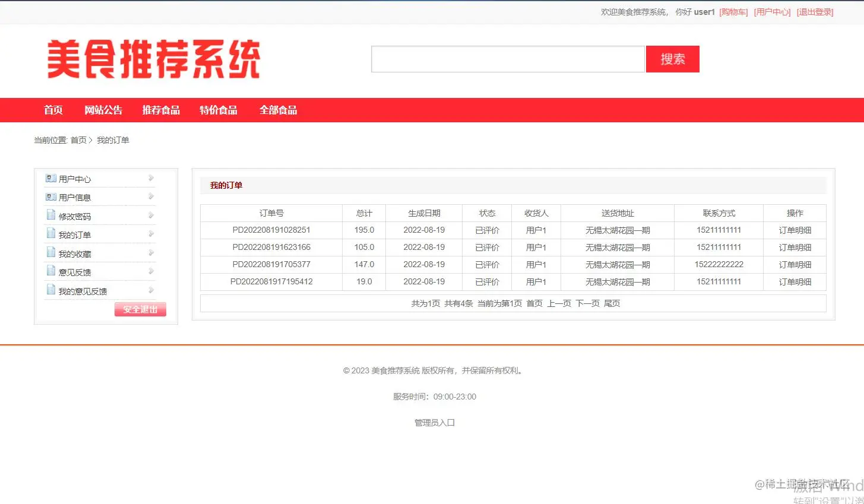
Task: Open the 推荐食品 navigation tab
Action: [161, 110]
